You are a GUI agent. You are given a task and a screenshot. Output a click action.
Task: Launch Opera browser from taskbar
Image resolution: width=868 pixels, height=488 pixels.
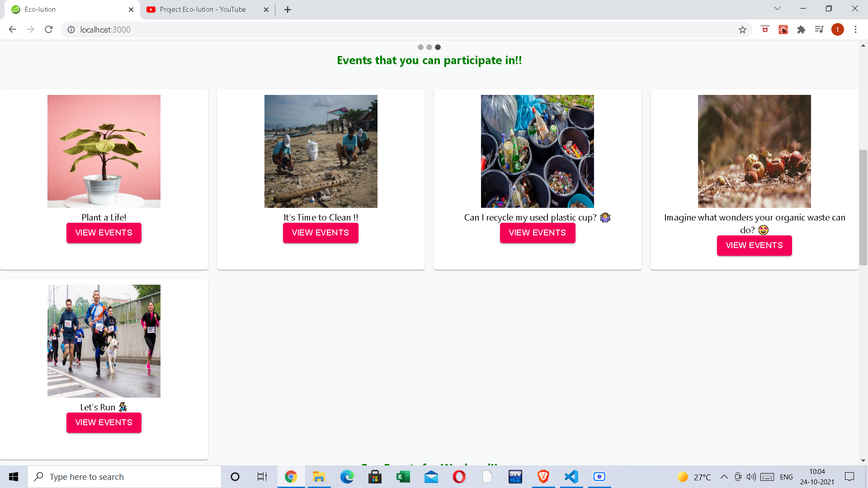(459, 477)
